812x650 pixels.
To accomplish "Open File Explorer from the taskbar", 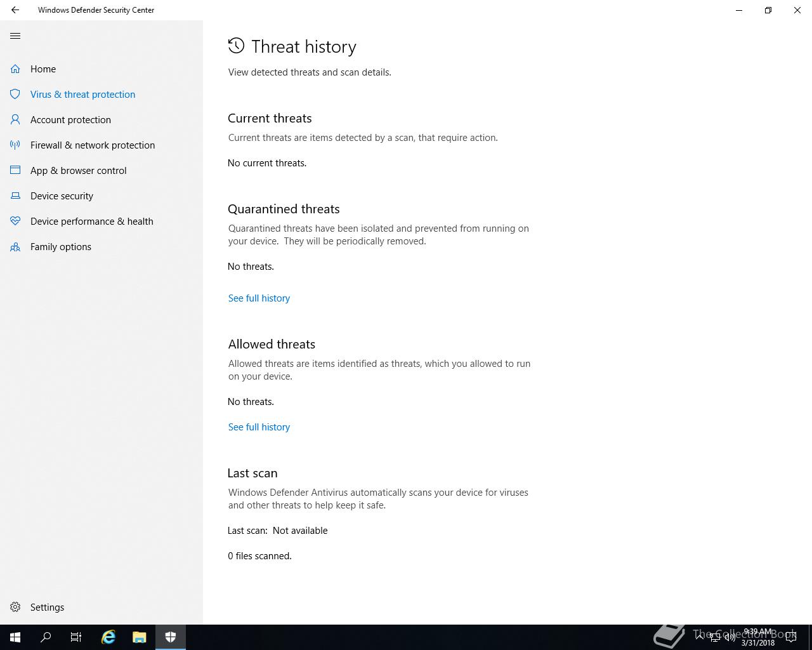I will (140, 637).
